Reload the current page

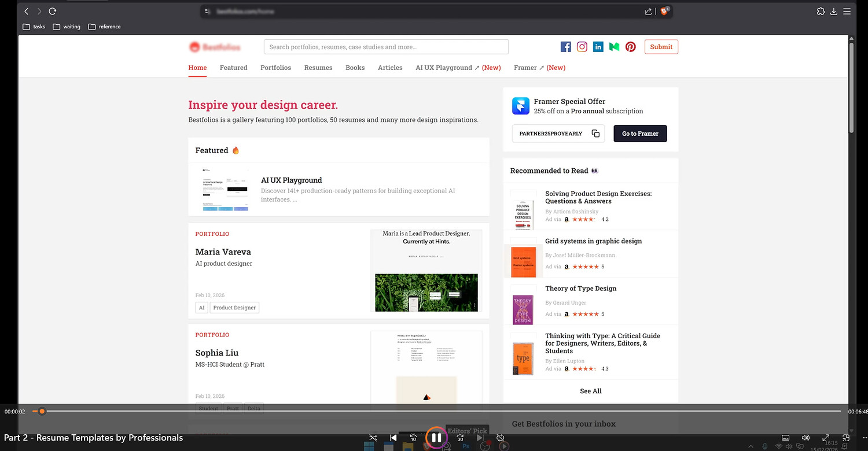click(53, 11)
